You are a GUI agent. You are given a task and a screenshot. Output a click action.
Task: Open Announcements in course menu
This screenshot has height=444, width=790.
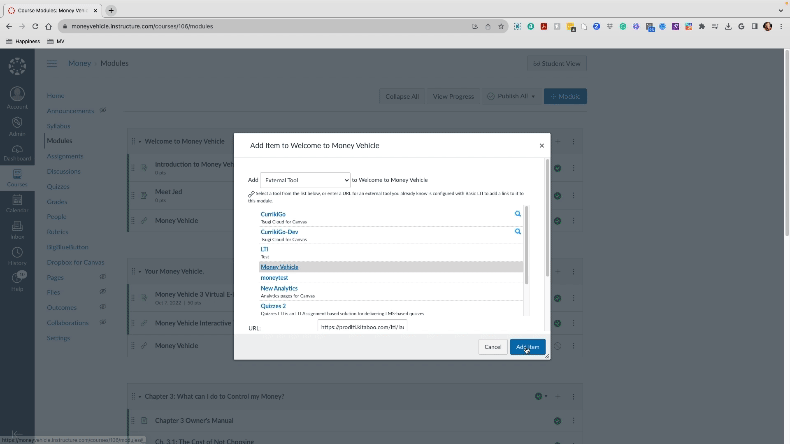click(x=71, y=111)
